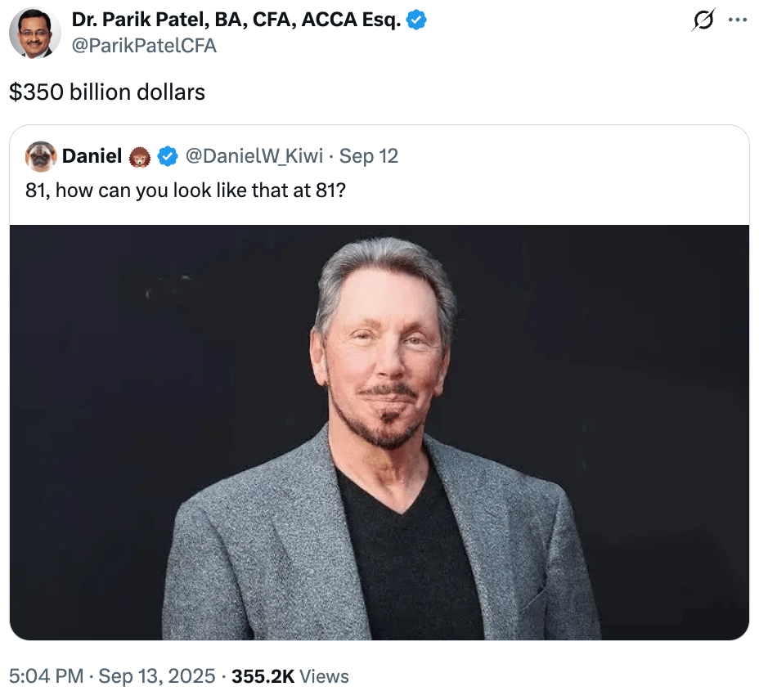Click the 5:04 PM post time
This screenshot has height=700, width=759.
point(46,676)
